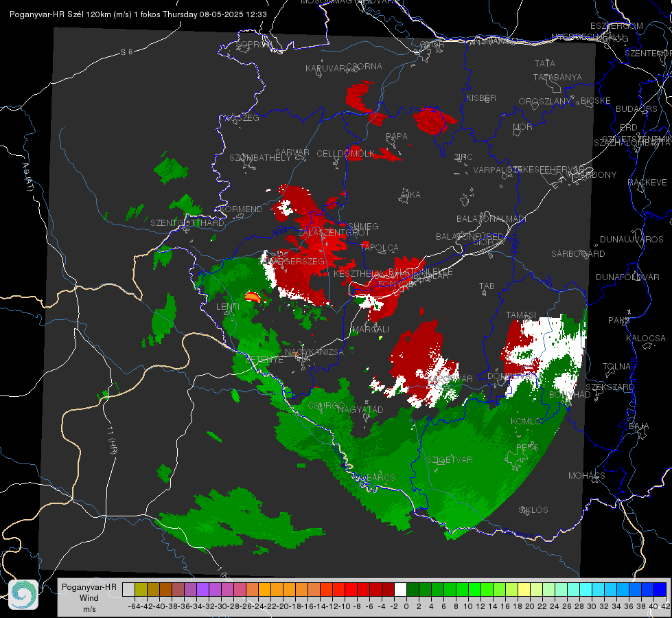Click the BALATONALMADI label

click(491, 219)
